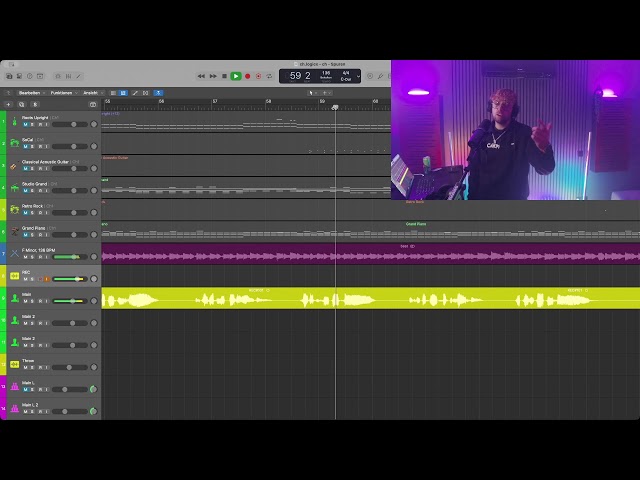Toggle the Global Tracks button
Screen dimensions: 640x480
35,104
